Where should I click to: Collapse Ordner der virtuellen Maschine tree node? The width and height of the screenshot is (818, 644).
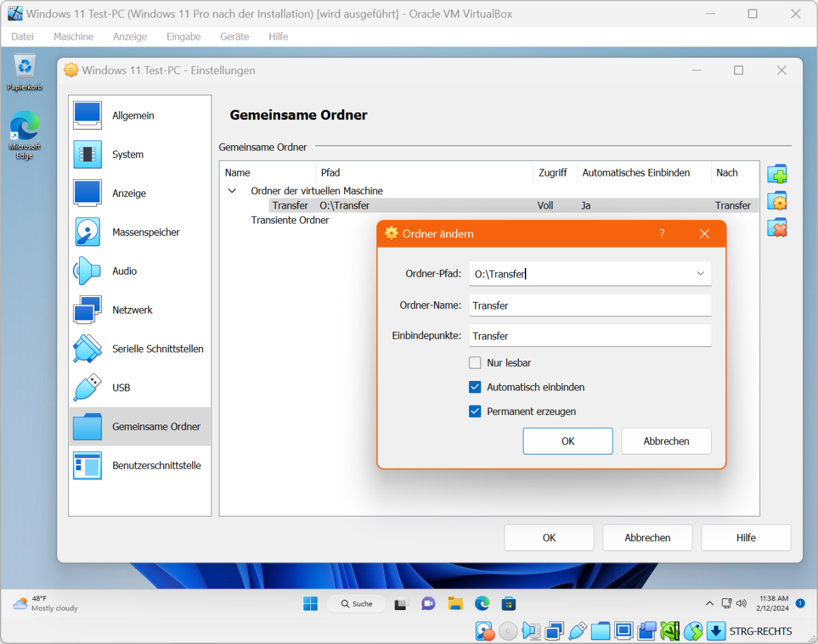tap(232, 191)
